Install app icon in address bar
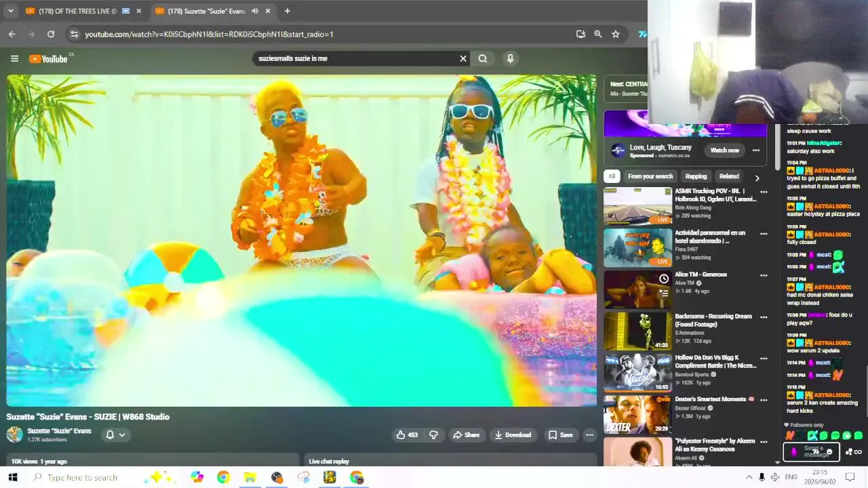 click(x=580, y=34)
